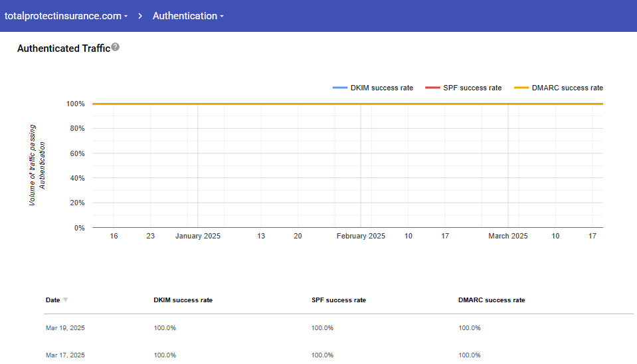
Task: Select the SPF success rate column header
Action: (338, 300)
